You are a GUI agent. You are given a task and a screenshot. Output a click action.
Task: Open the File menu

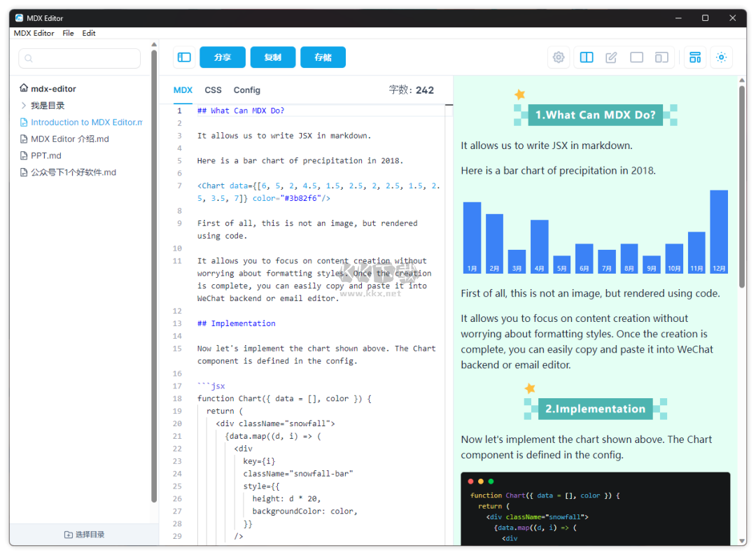68,33
